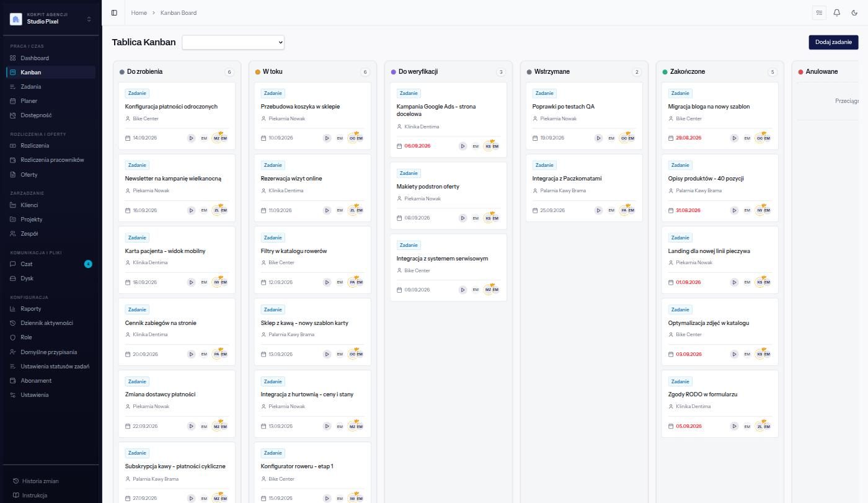The height and width of the screenshot is (503, 868).
Task: Open Rozliczenia in sidebar
Action: [x=51, y=146]
